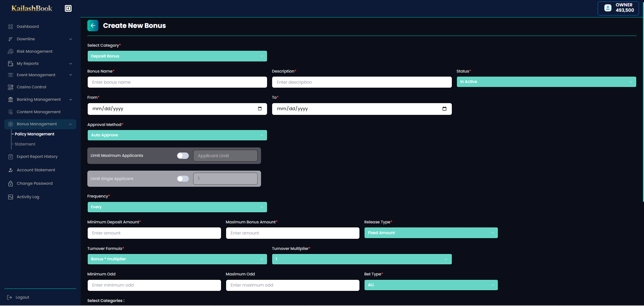This screenshot has height=306, width=644.
Task: Click the Change Password lock icon
Action: pyautogui.click(x=10, y=183)
